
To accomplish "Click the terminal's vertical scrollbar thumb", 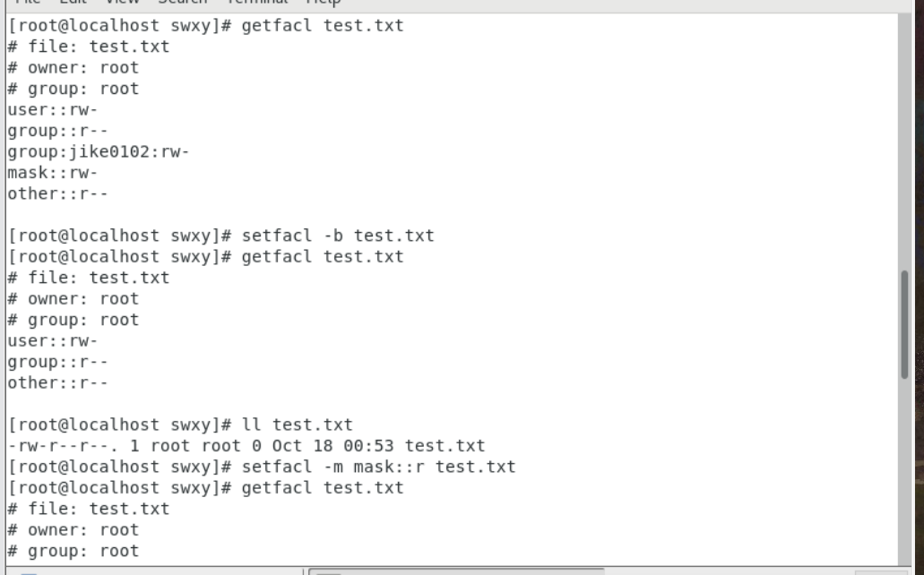I will coord(905,323).
